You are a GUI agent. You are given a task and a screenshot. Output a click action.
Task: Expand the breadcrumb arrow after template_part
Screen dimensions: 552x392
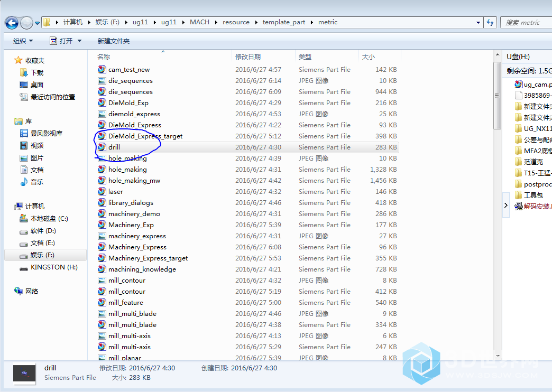(311, 22)
